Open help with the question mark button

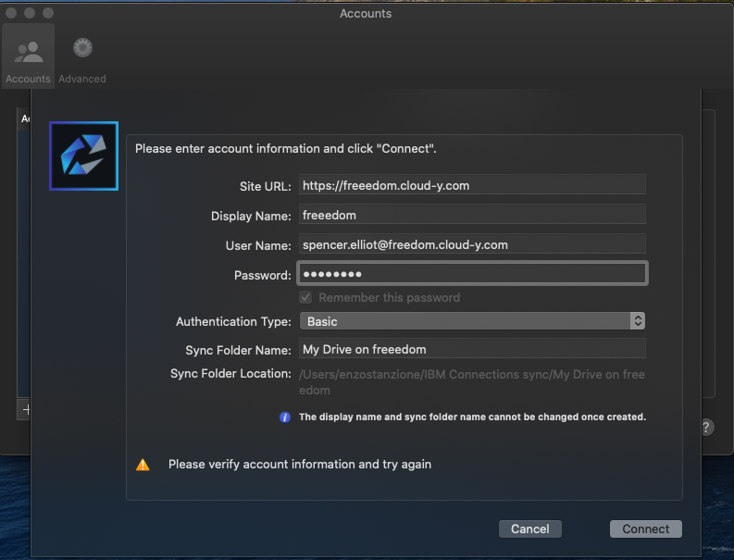click(x=706, y=427)
